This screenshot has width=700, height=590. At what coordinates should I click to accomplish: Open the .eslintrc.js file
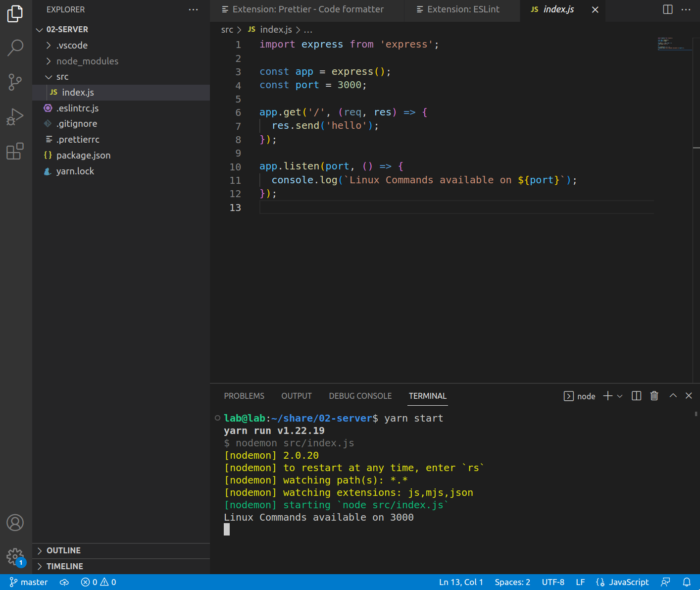point(121,108)
